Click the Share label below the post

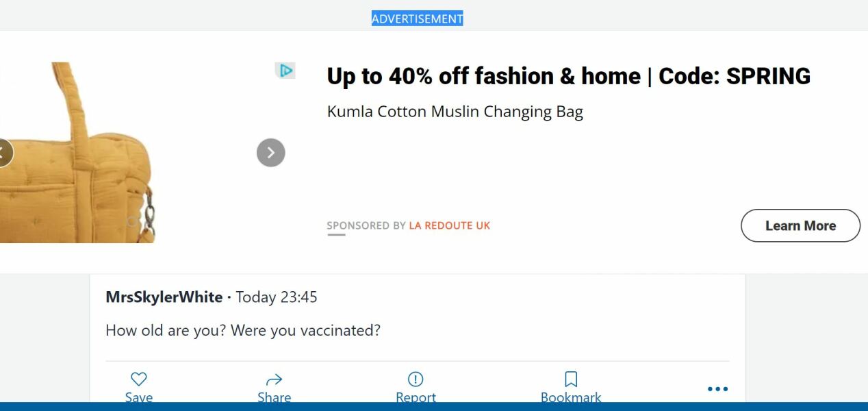click(274, 397)
